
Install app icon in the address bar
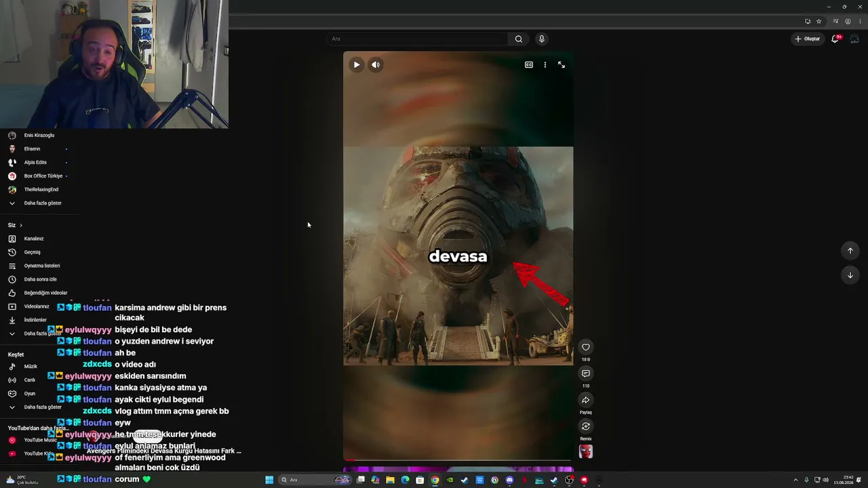[x=808, y=21]
